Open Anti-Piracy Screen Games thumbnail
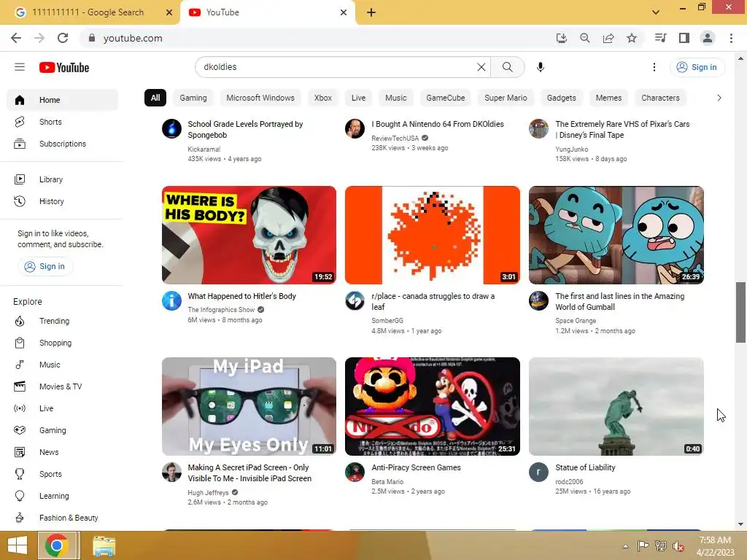The width and height of the screenshot is (747, 560). point(432,406)
